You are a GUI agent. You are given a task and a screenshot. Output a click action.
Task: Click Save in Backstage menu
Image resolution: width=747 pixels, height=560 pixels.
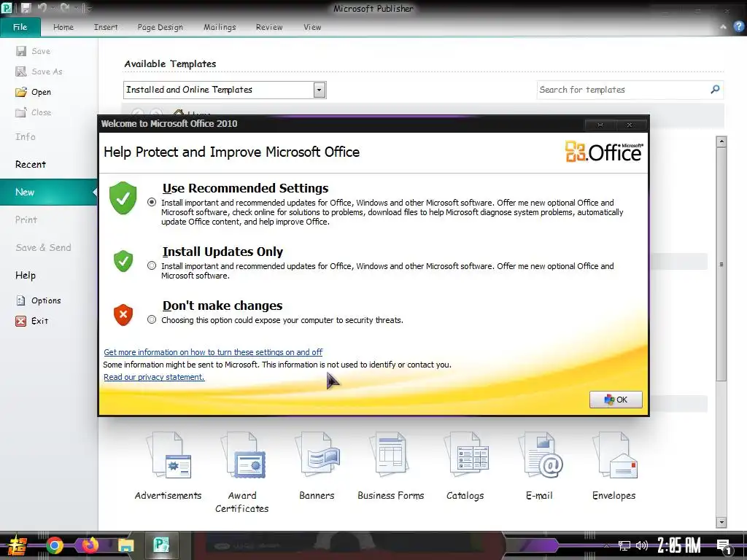[x=34, y=51]
